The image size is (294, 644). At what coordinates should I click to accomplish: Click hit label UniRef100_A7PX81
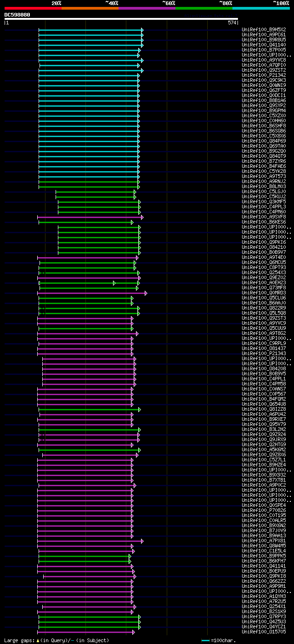[x=264, y=541]
